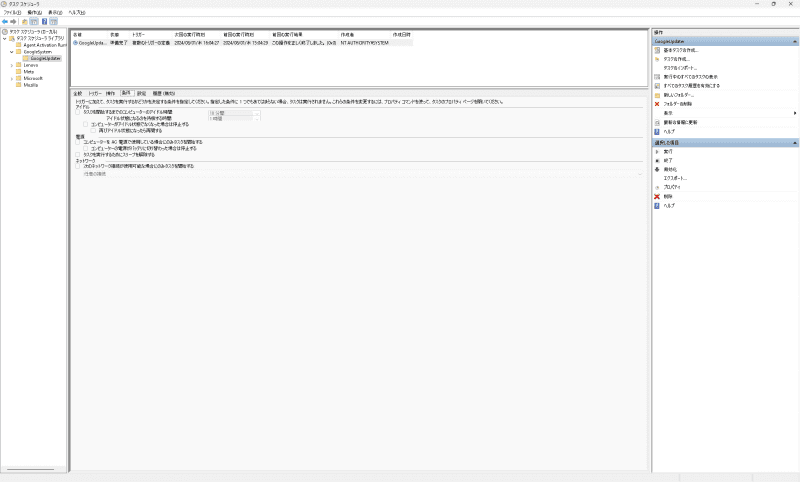This screenshot has width=800, height=482.
Task: Toggle the restart-when-idle-resumes checkbox
Action: (x=93, y=131)
